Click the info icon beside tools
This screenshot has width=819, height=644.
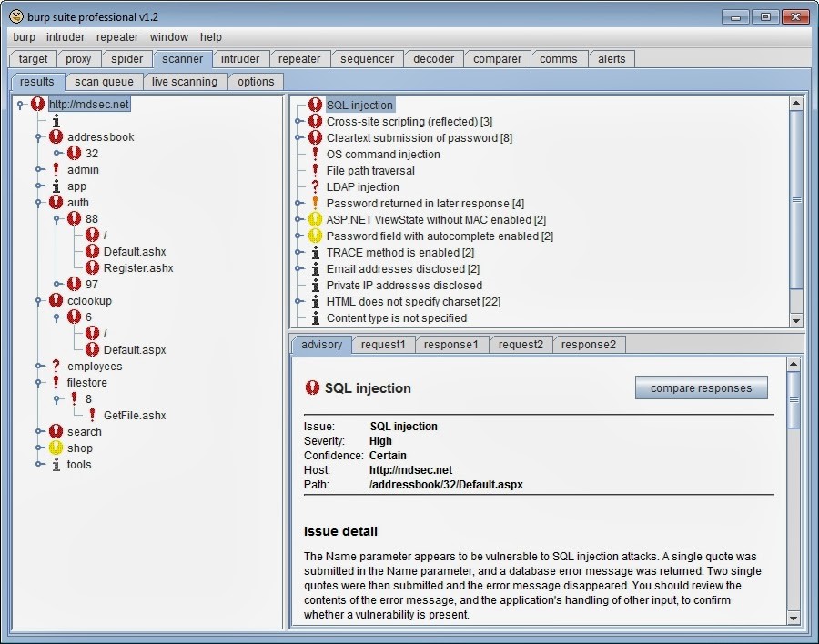point(56,464)
